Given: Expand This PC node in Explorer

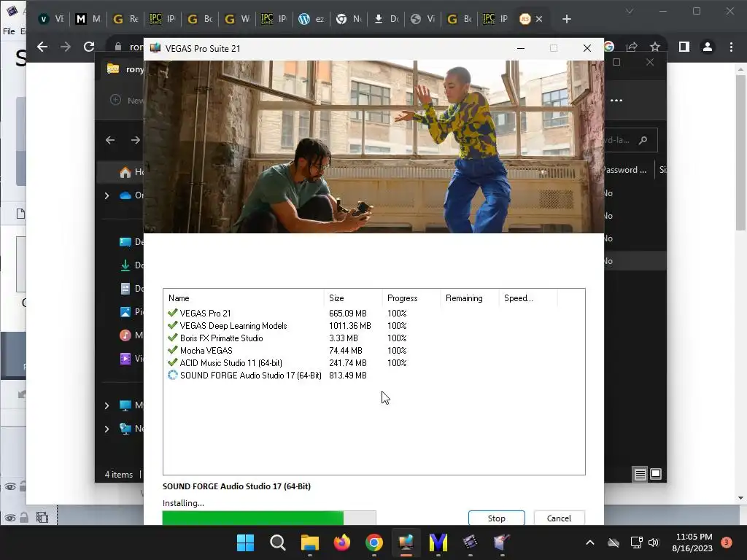Looking at the screenshot, I should [107, 405].
